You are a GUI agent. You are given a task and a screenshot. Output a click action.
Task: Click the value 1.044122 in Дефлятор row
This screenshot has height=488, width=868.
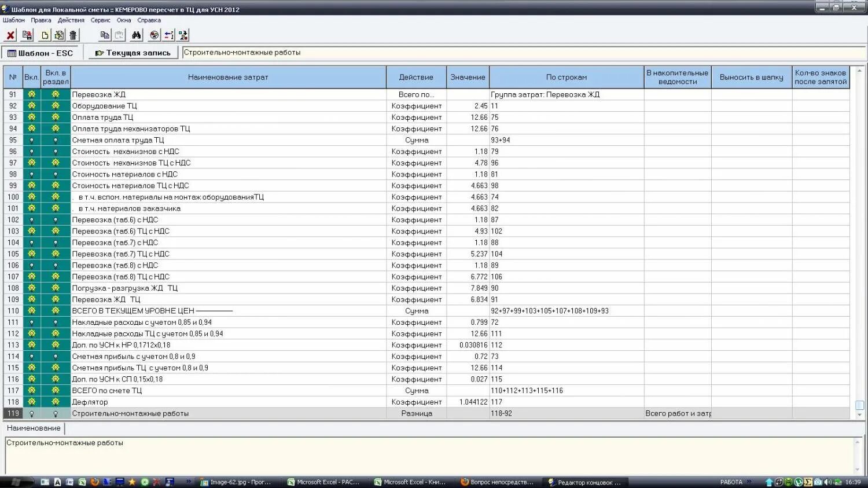tap(468, 402)
